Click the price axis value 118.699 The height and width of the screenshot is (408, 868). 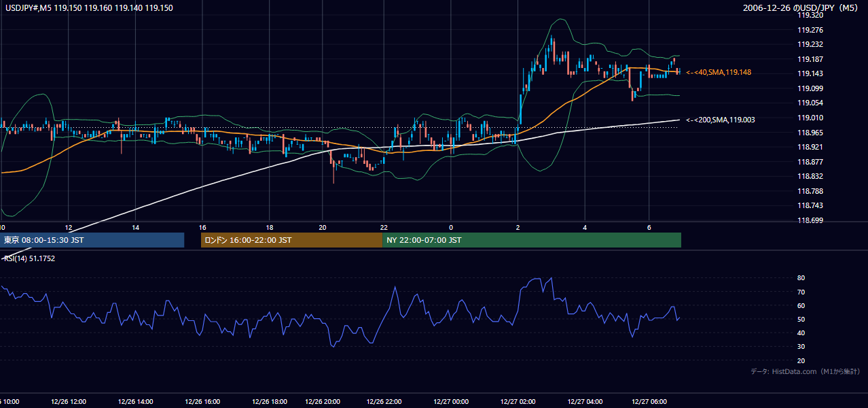click(x=812, y=220)
